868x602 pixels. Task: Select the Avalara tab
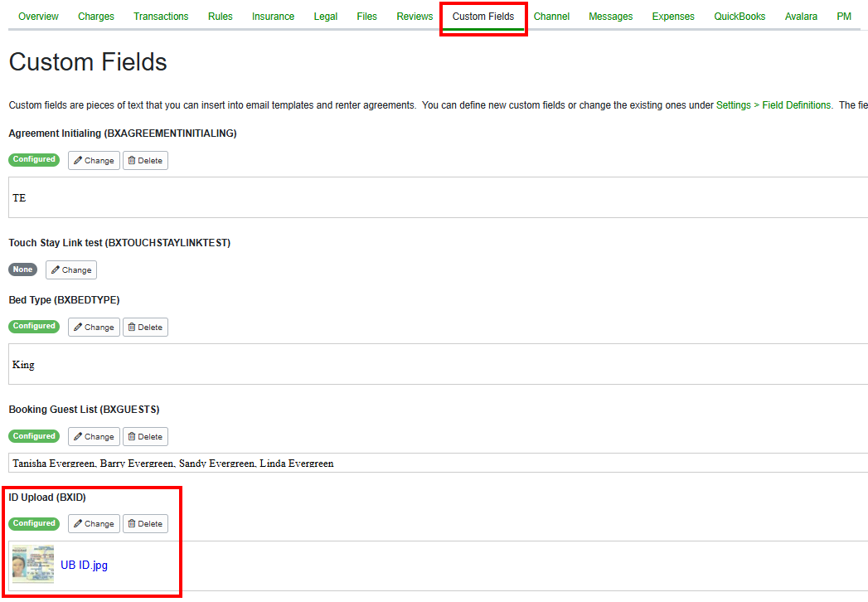click(x=801, y=16)
